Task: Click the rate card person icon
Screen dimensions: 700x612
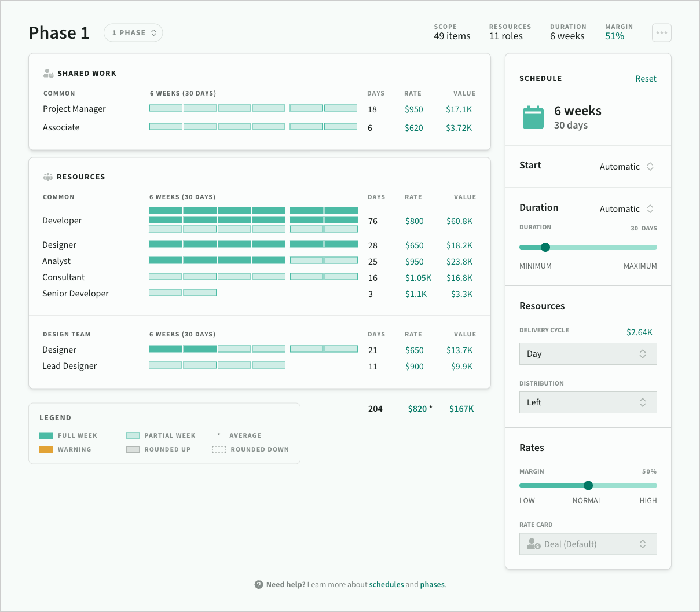Action: pos(533,544)
